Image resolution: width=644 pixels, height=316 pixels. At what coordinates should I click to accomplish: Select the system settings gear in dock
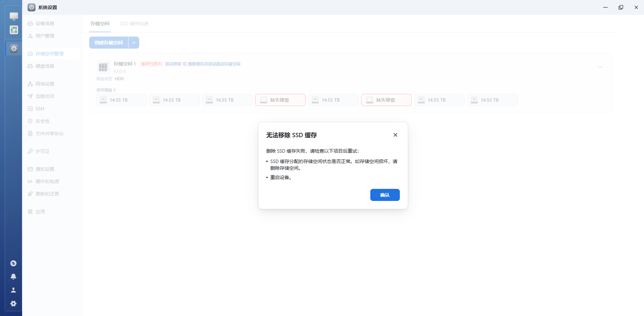(x=14, y=49)
